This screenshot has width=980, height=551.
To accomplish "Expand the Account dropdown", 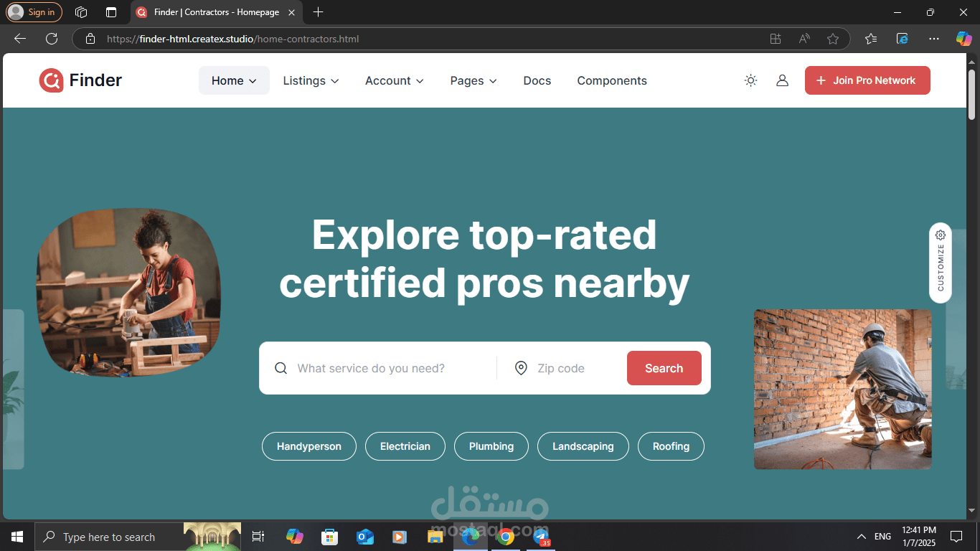I will coord(394,80).
